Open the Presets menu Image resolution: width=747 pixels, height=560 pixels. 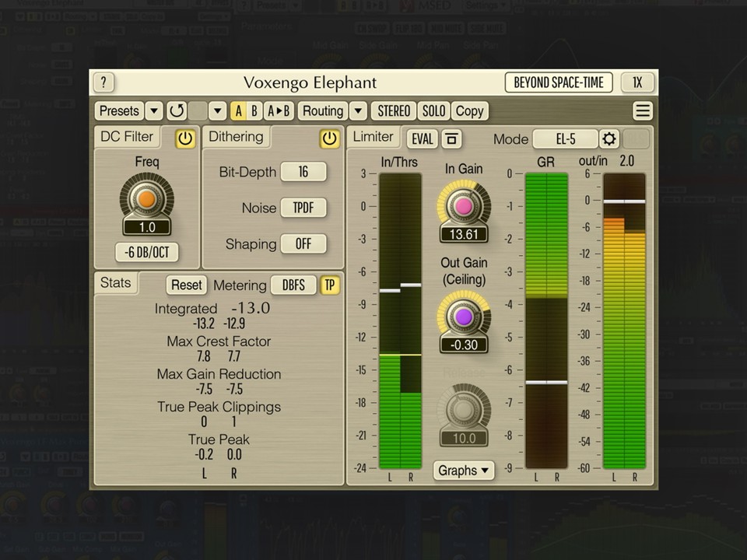(x=119, y=111)
